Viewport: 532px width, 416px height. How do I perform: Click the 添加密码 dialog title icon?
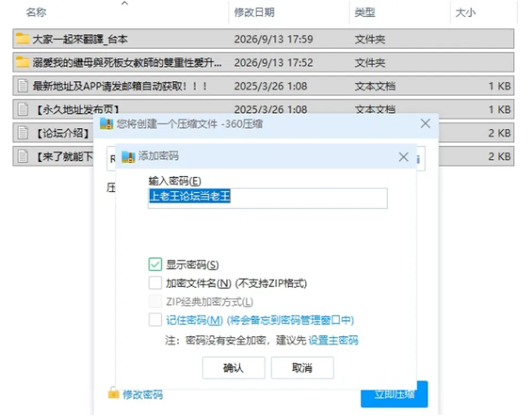pos(128,156)
